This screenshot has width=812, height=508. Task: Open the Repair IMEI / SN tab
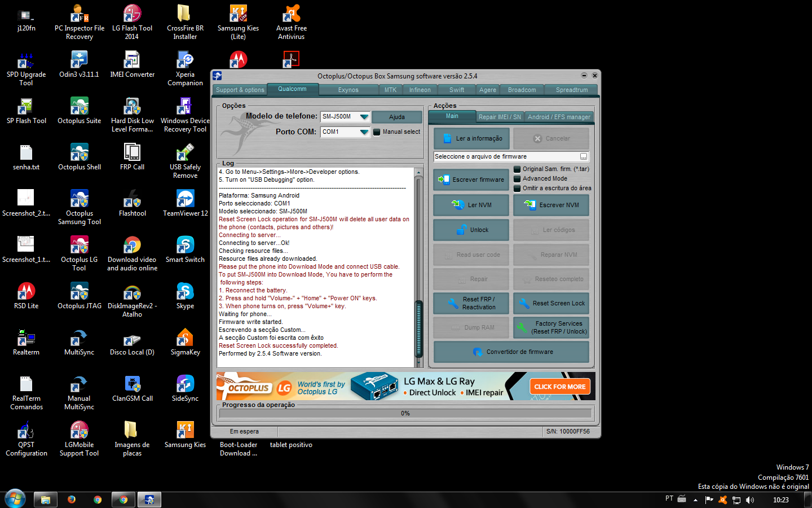(x=500, y=117)
